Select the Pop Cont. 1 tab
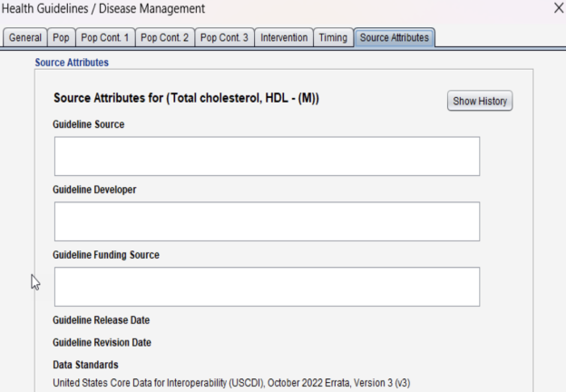 coord(104,38)
